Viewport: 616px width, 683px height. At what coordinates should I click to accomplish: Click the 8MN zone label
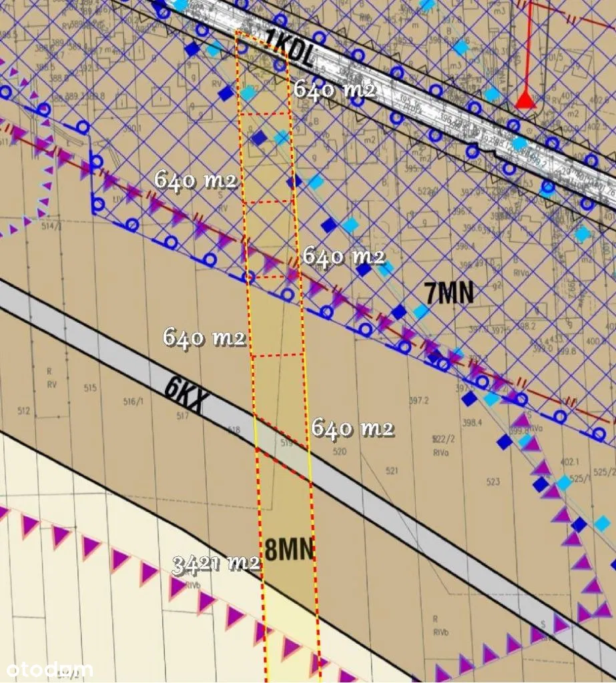tap(290, 550)
